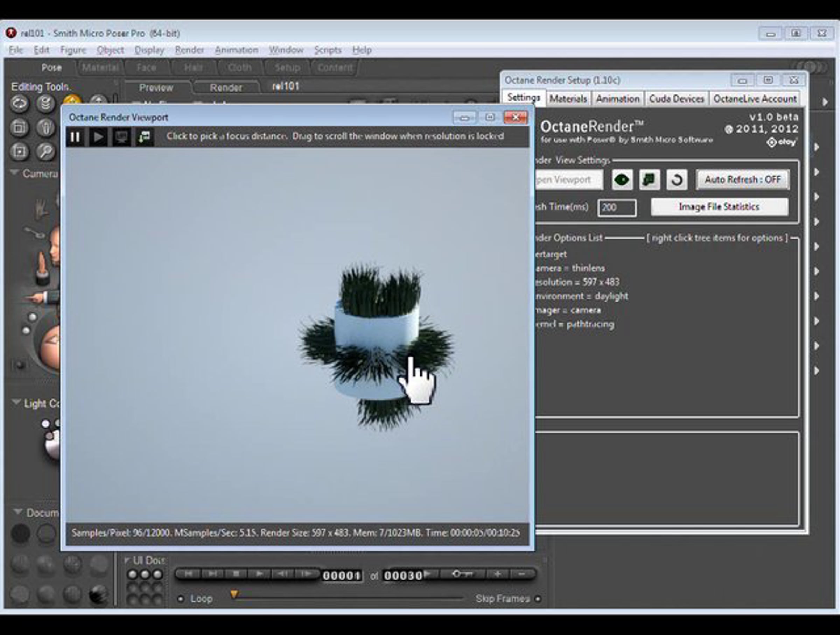Collapse the Light Controls panel
This screenshot has height=635, width=840.
click(x=16, y=402)
